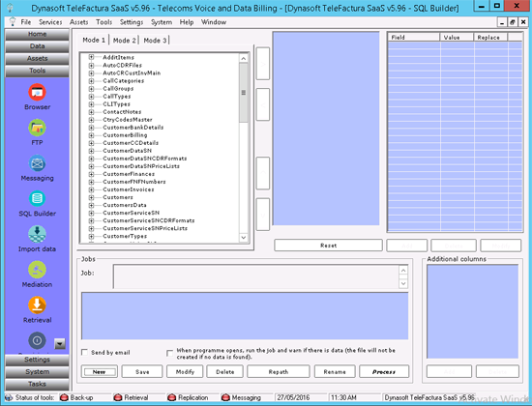This screenshot has width=532, height=406.
Task: Open the Services menu
Action: tap(50, 22)
